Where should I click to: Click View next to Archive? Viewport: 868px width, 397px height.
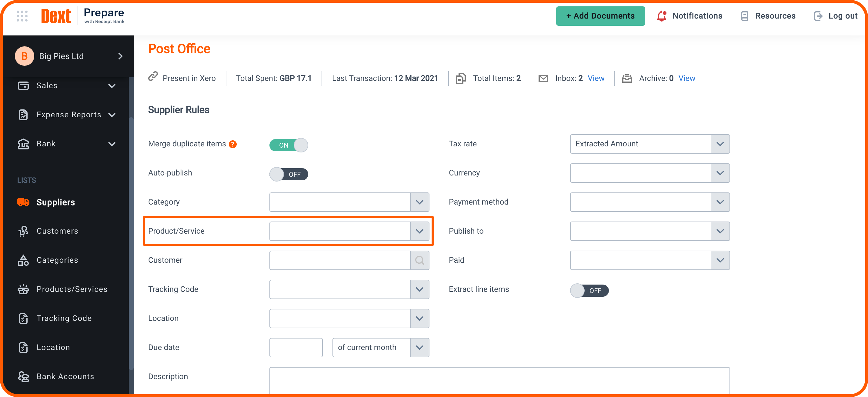[x=686, y=78]
